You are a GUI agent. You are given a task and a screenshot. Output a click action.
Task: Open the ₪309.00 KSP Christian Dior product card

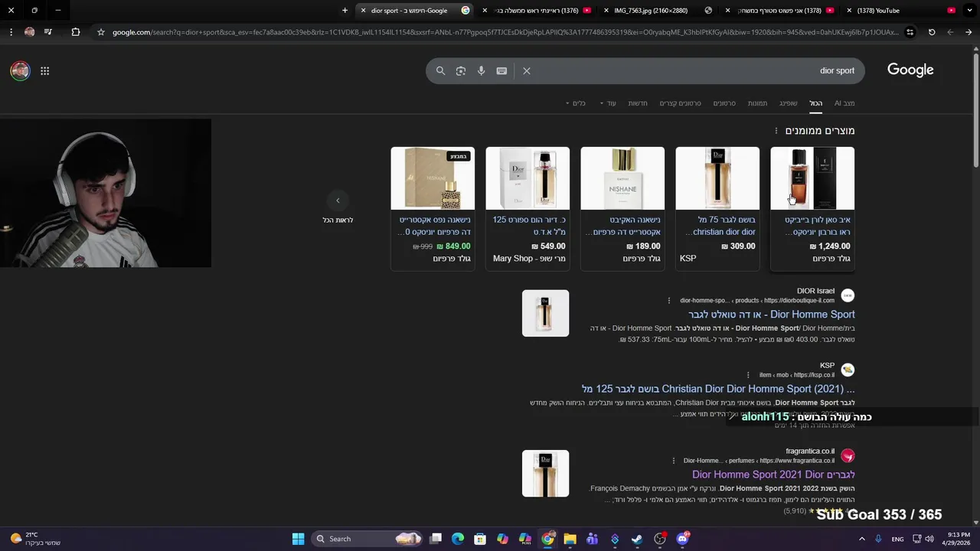click(x=717, y=209)
